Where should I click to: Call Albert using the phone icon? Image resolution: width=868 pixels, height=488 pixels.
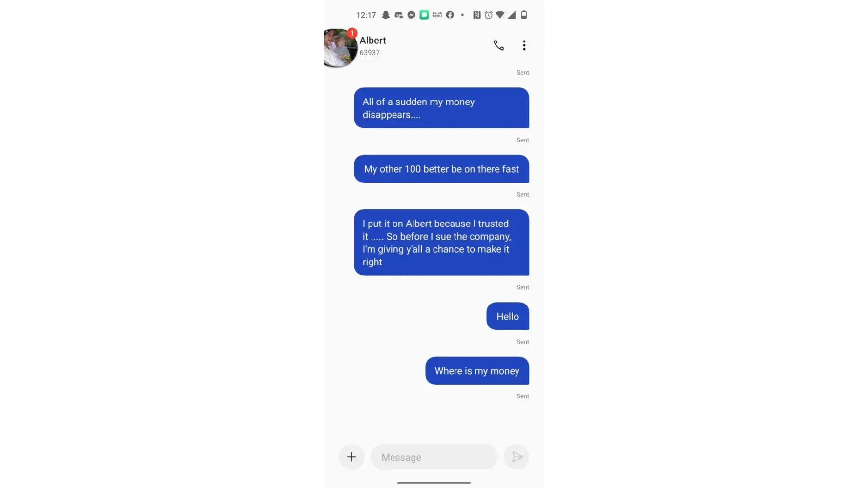498,45
